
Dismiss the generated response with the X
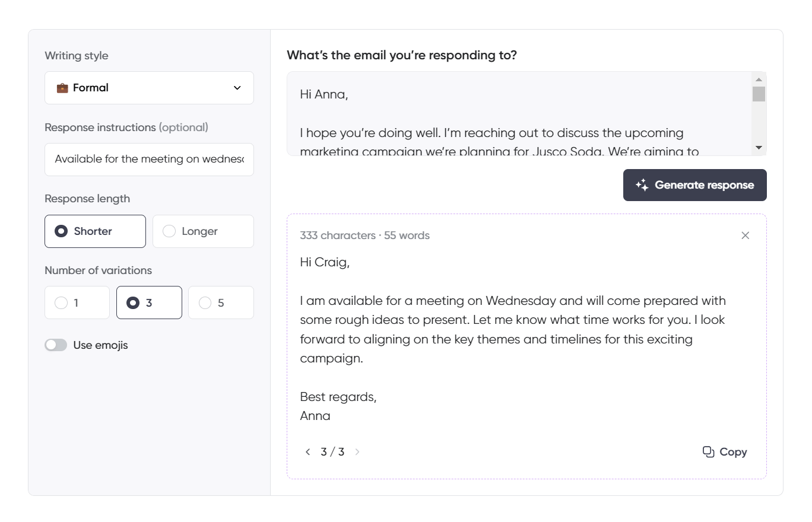746,235
